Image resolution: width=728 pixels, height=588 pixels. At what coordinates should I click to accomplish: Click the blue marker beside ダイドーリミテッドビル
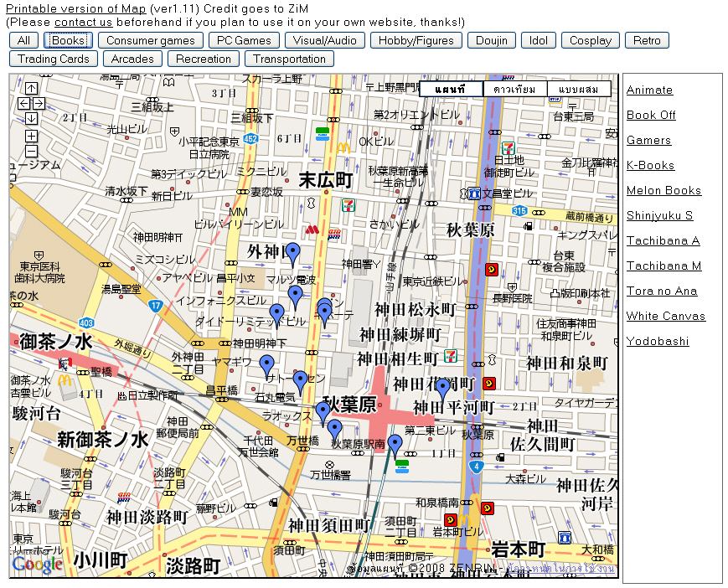tap(276, 316)
